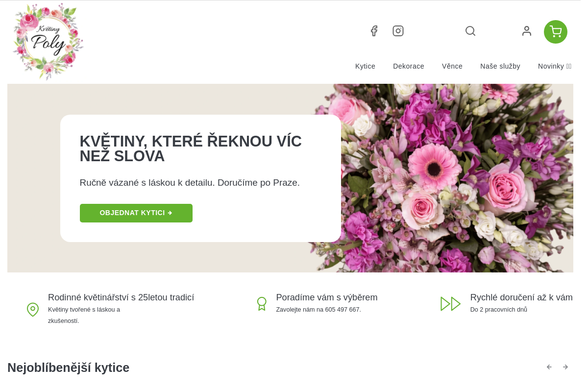This screenshot has height=392, width=588.
Task: Go to previous slide with left carousel arrow
Action: (549, 367)
